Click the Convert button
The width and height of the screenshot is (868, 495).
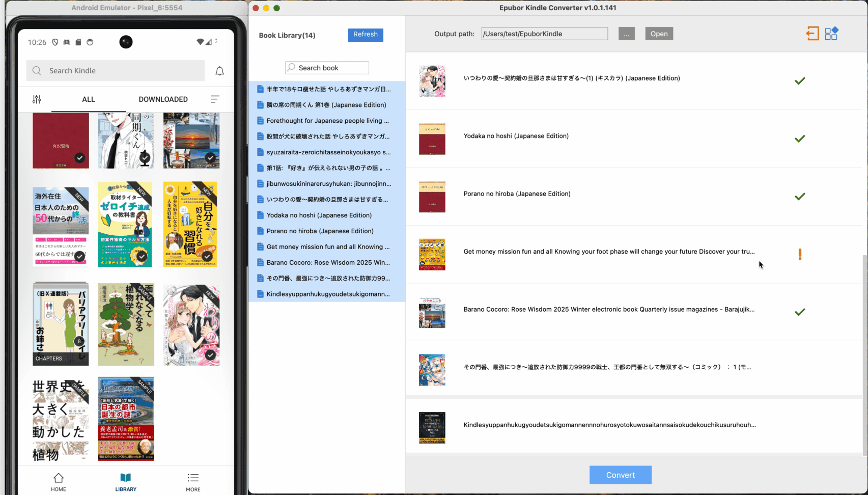620,475
